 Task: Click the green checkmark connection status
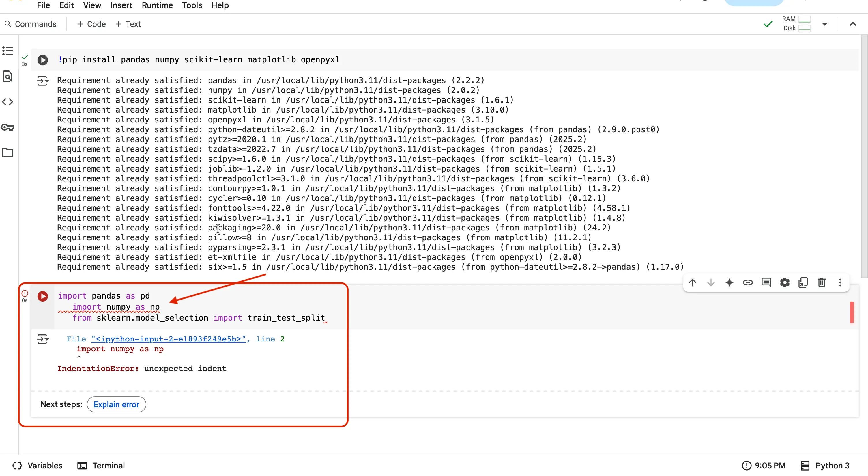pyautogui.click(x=768, y=24)
